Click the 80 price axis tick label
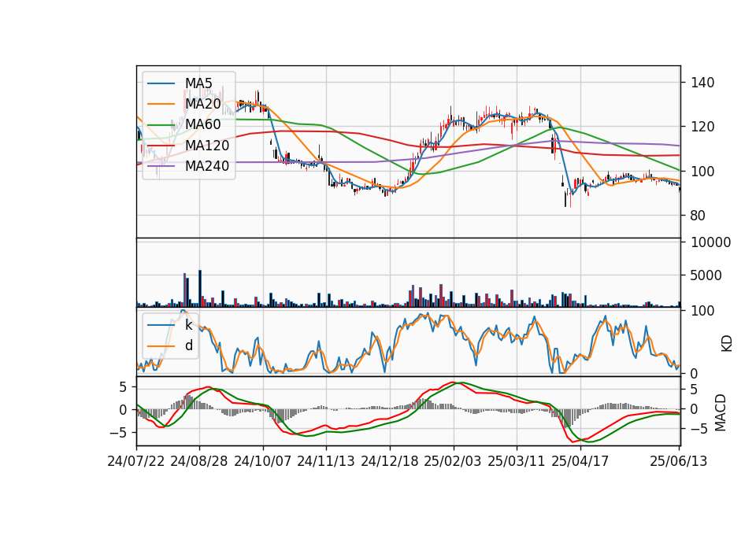 (699, 216)
